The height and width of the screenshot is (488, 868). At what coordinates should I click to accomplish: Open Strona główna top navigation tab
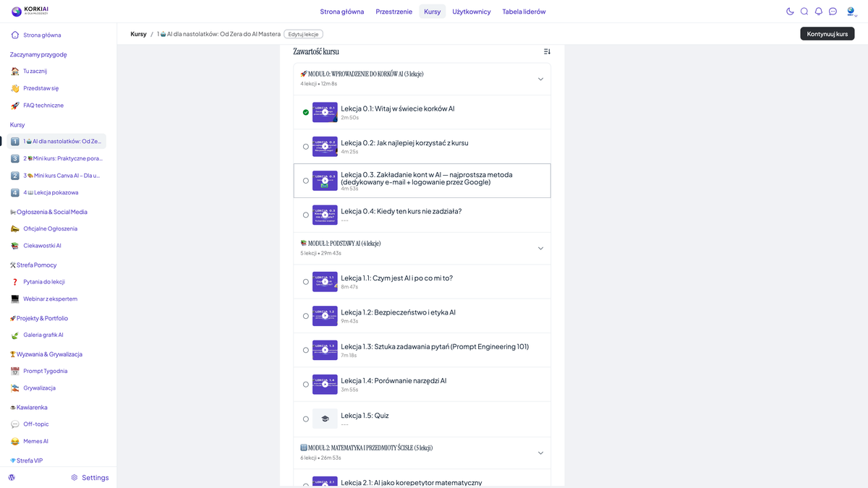pyautogui.click(x=342, y=12)
